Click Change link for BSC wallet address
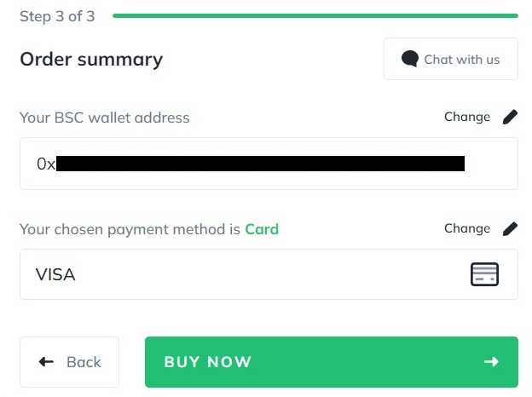This screenshot has width=532, height=397. [x=467, y=117]
